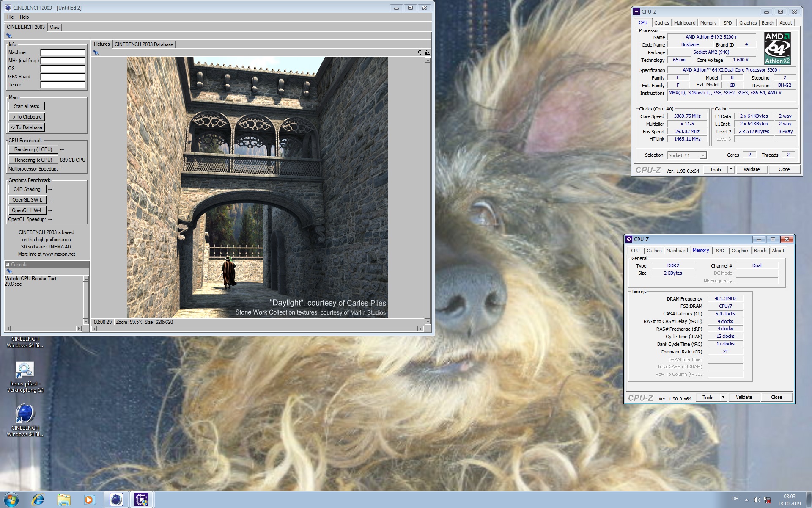Click the rendered Daylight castle image
The height and width of the screenshot is (508, 812).
[x=257, y=187]
